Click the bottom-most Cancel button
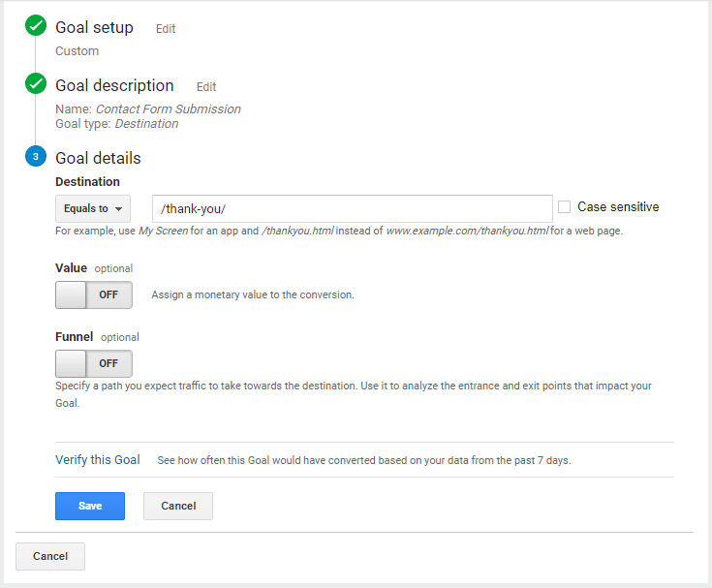Image resolution: width=712 pixels, height=588 pixels. (x=50, y=556)
